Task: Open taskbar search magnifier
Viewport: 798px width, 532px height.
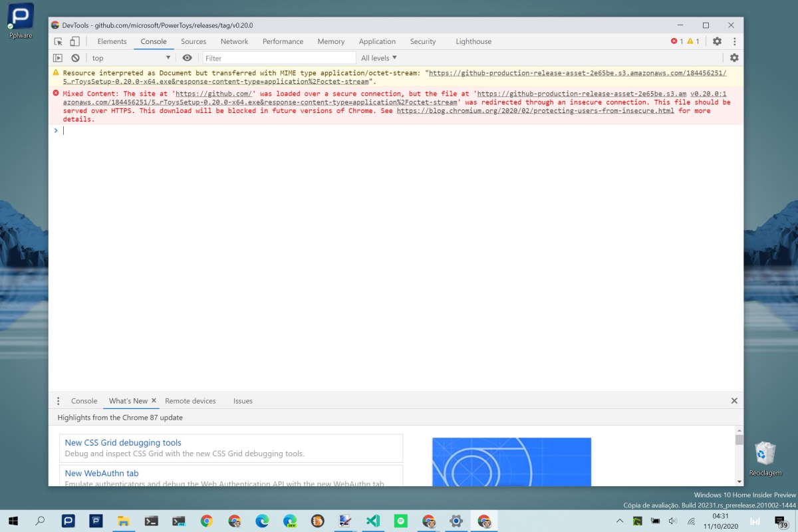Action: point(40,521)
